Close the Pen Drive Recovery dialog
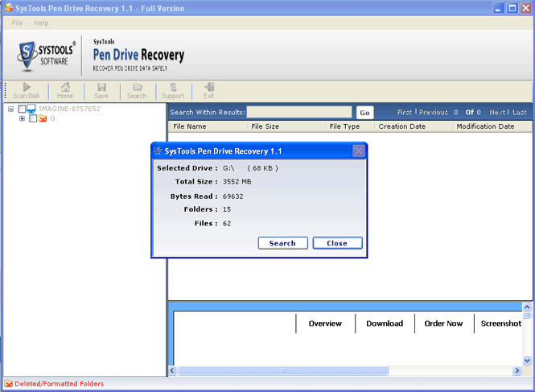Viewport: 535px width, 392px height. click(x=359, y=151)
